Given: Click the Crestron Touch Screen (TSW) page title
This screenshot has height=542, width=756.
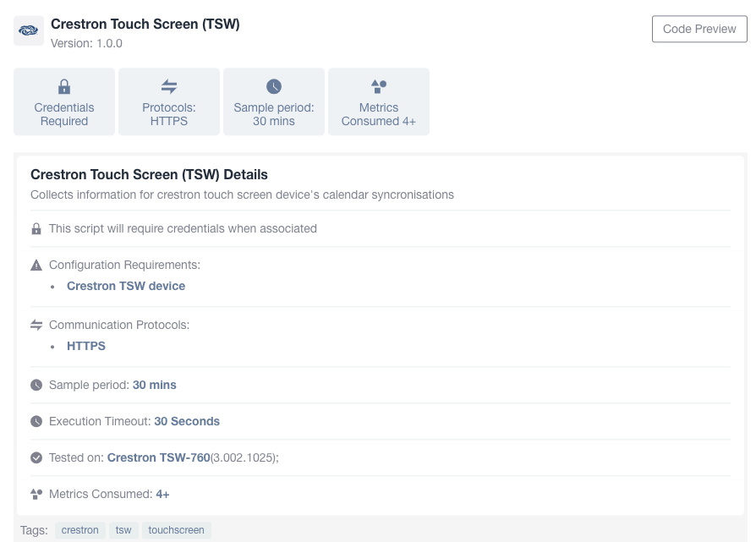Looking at the screenshot, I should click(x=145, y=25).
